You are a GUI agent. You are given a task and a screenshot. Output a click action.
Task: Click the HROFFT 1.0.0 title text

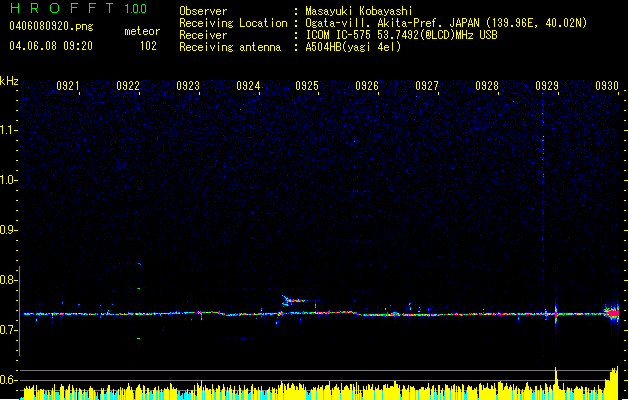click(79, 8)
